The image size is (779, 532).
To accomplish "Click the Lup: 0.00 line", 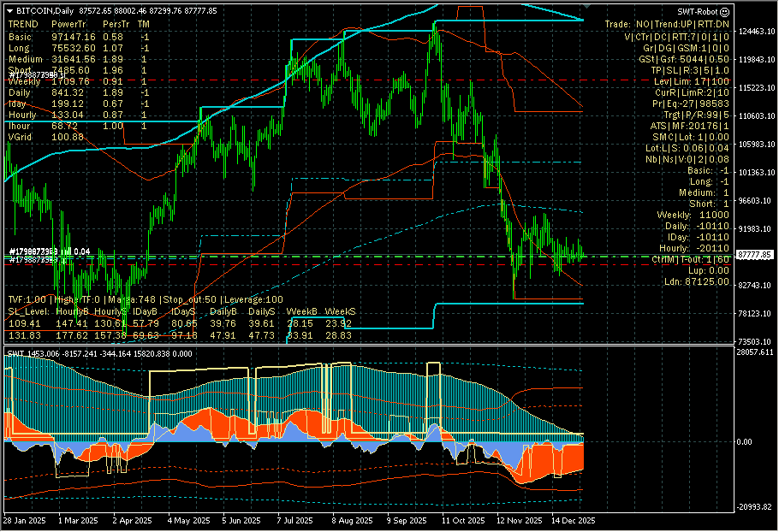I will click(x=709, y=270).
